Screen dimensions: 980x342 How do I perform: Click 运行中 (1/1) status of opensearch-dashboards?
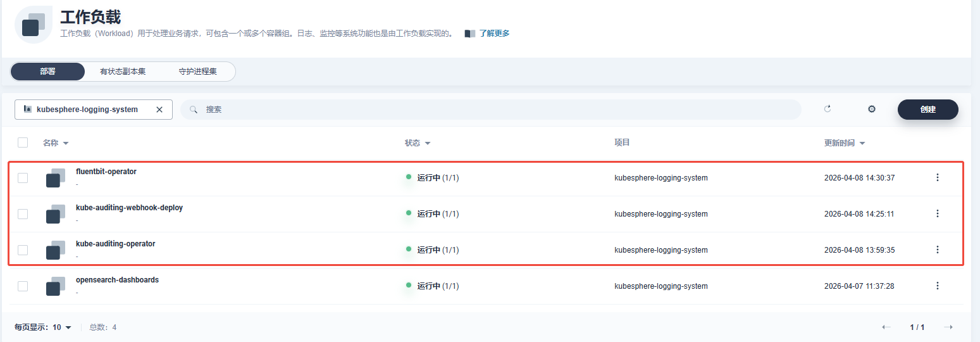coord(438,286)
